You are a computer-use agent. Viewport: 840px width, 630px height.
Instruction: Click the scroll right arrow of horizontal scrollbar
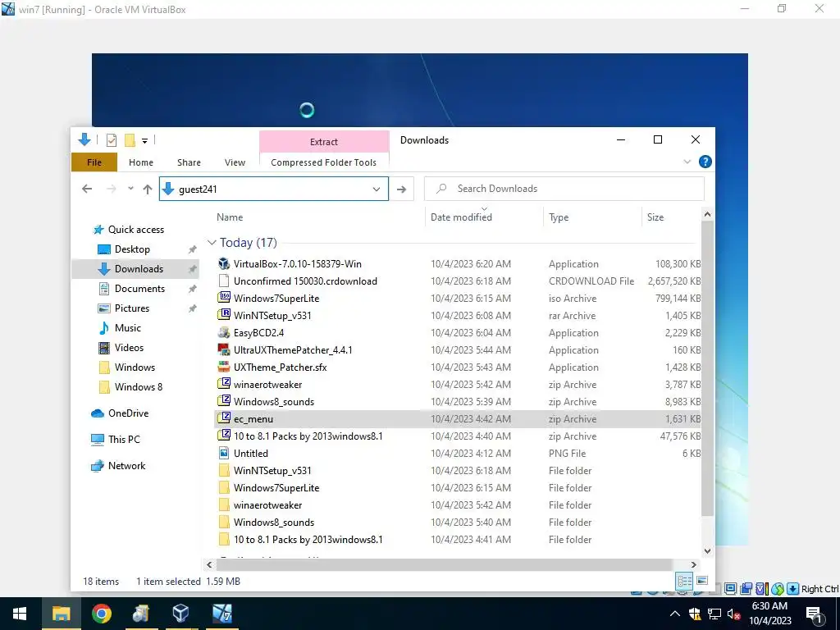point(693,564)
